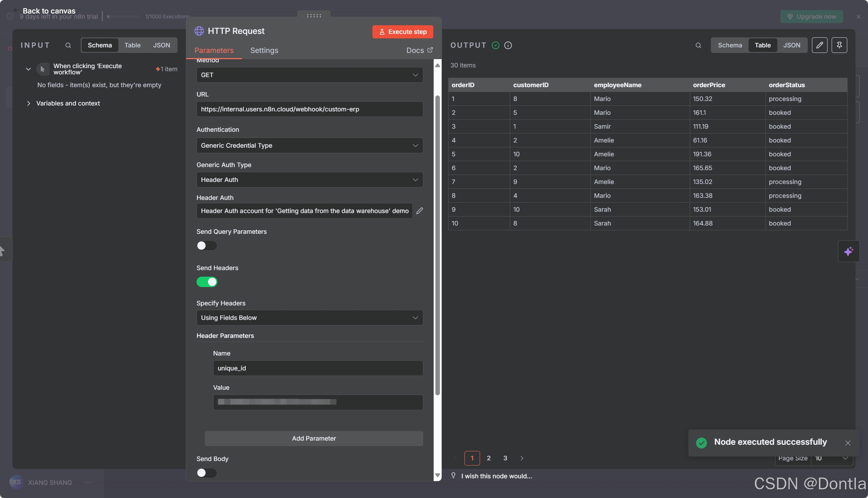Disable the Send Headers toggle
Screen dimensions: 868x498
click(x=207, y=282)
